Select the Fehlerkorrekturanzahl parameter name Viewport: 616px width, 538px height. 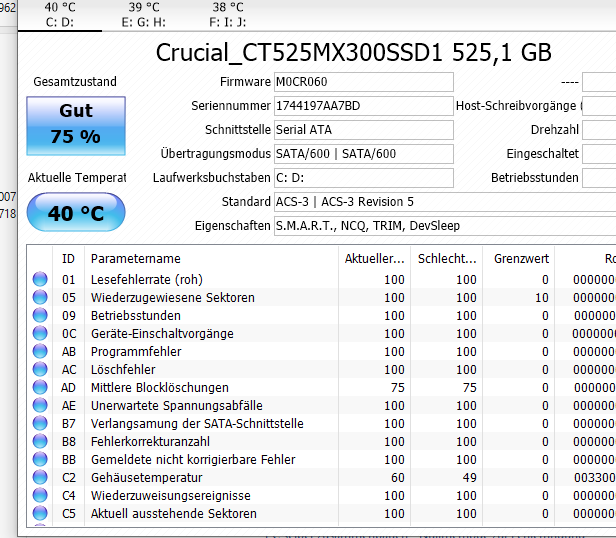point(150,442)
